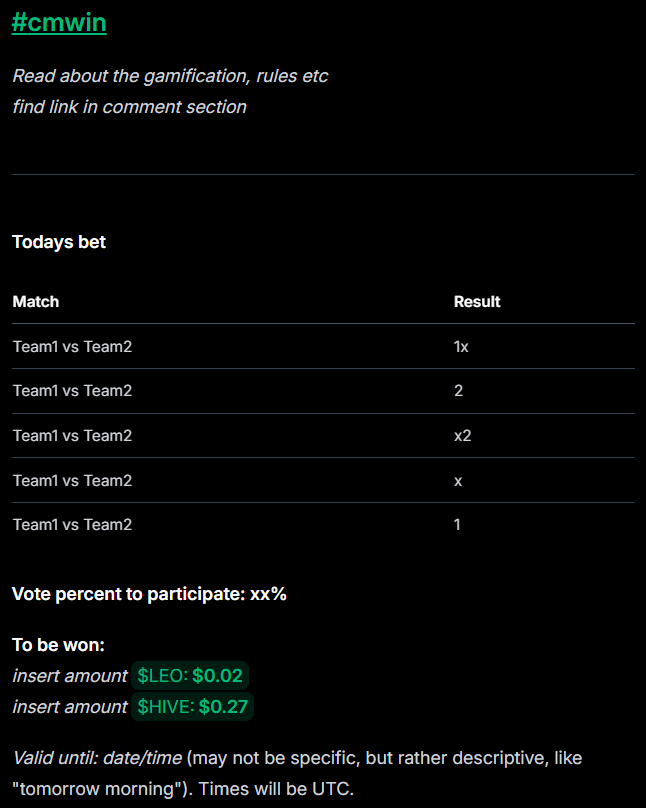
Task: Click the result cell showing 2
Action: [458, 391]
